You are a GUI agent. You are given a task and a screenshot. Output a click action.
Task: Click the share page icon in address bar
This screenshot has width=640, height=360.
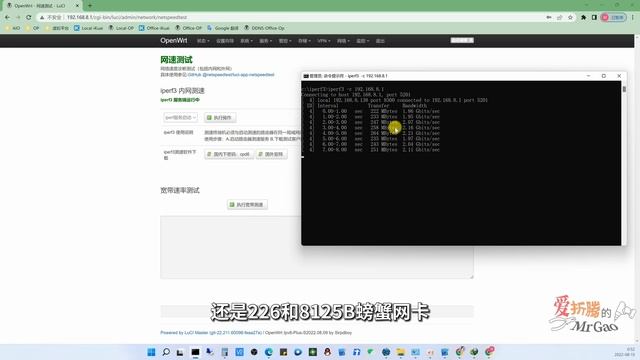pyautogui.click(x=560, y=18)
